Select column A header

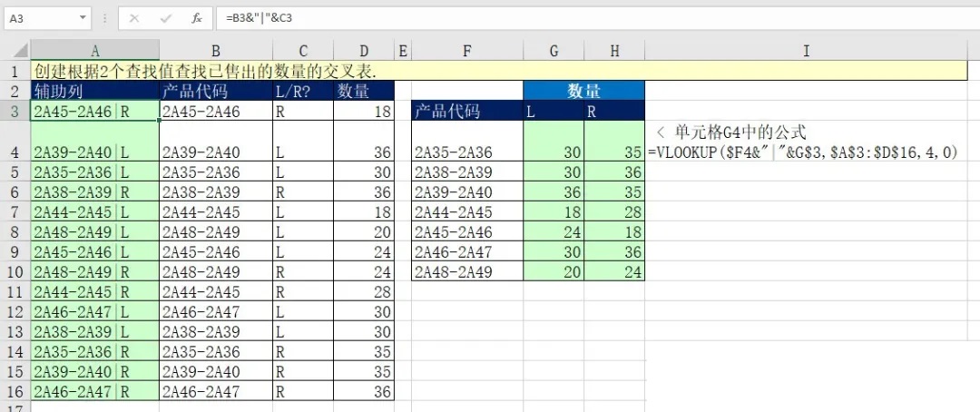(x=94, y=51)
